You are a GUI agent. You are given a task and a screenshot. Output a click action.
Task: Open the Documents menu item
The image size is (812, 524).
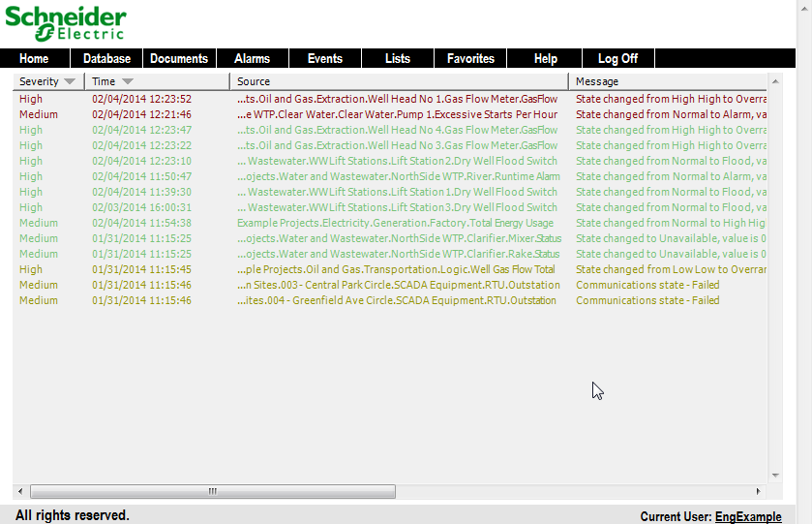179,59
